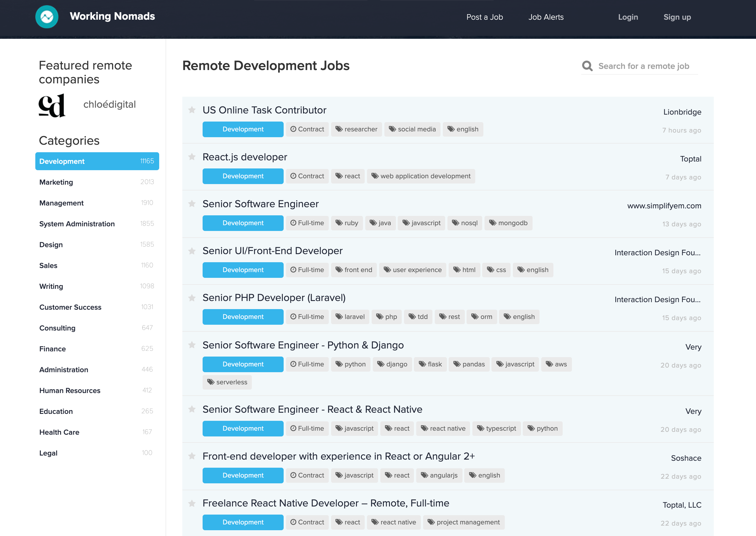Open the Marketing category
Image resolution: width=756 pixels, height=536 pixels.
[56, 182]
